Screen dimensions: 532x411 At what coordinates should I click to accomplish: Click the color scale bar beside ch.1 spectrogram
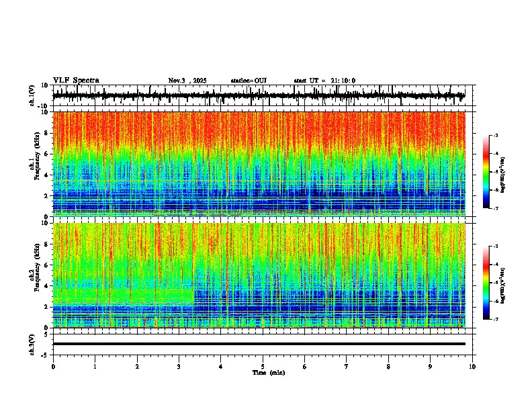(x=486, y=172)
